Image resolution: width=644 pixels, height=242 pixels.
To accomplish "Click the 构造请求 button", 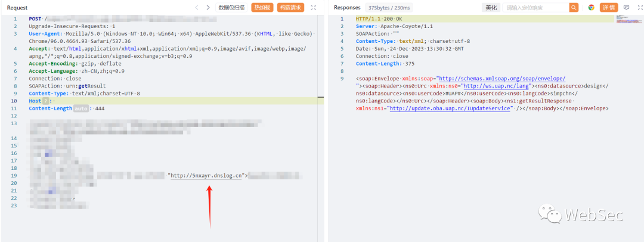I will click(x=290, y=7).
